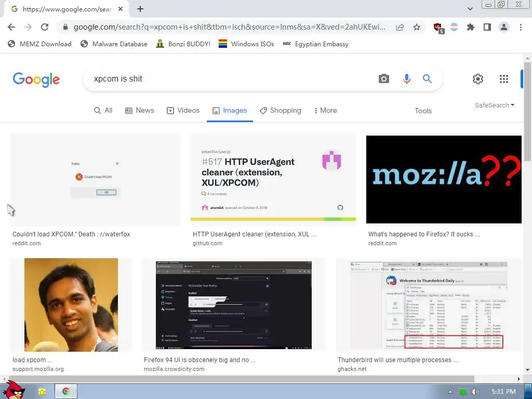Open the volume speaker tray icon
532x399 pixels.
tap(475, 392)
